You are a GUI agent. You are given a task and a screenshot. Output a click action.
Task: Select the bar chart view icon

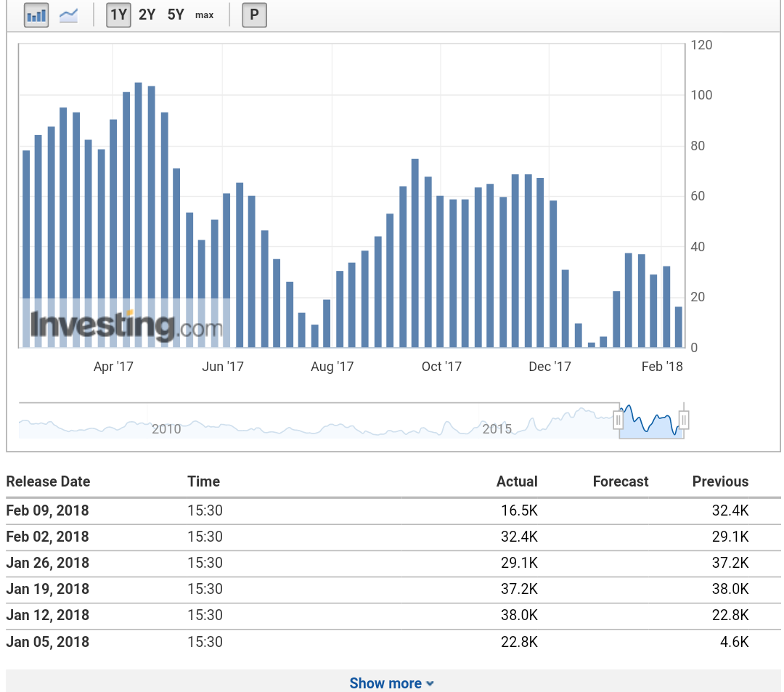coord(36,15)
